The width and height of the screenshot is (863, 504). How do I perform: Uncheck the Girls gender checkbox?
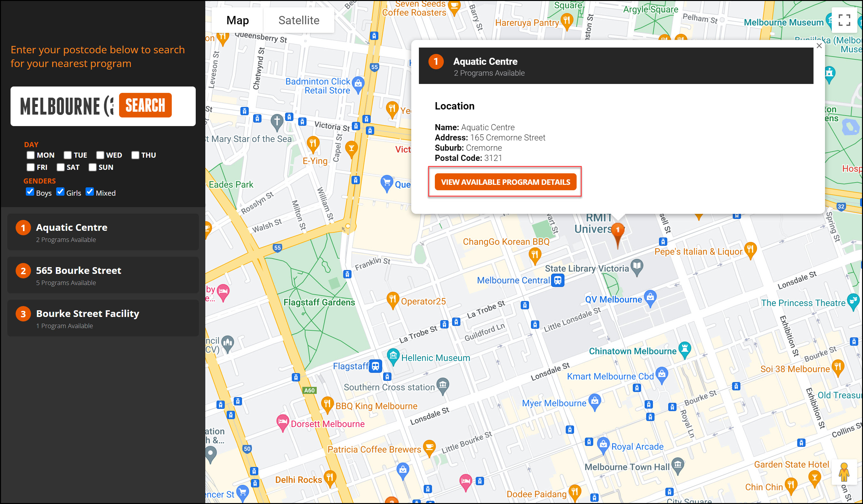point(60,192)
